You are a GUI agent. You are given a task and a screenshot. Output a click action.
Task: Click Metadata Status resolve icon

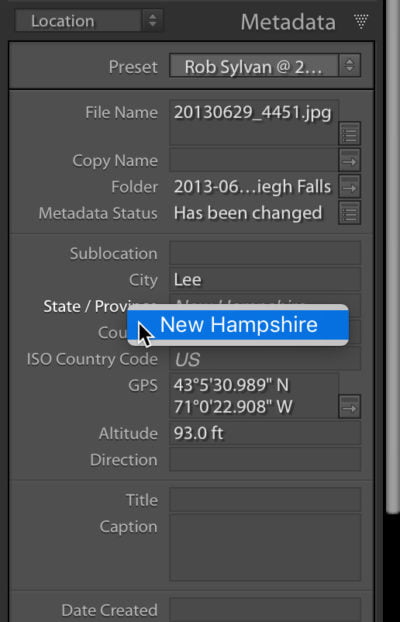[x=350, y=213]
